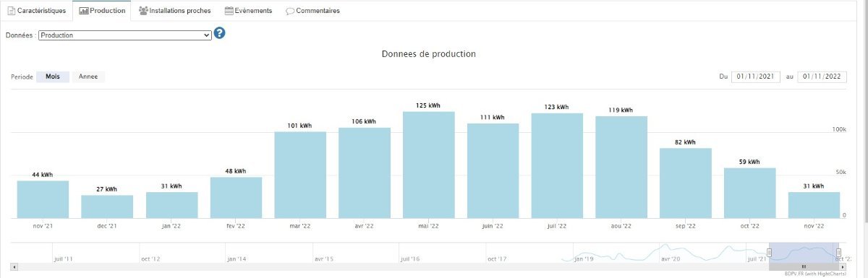View the Commentaires tab
This screenshot has width=868, height=278.
click(x=312, y=11)
